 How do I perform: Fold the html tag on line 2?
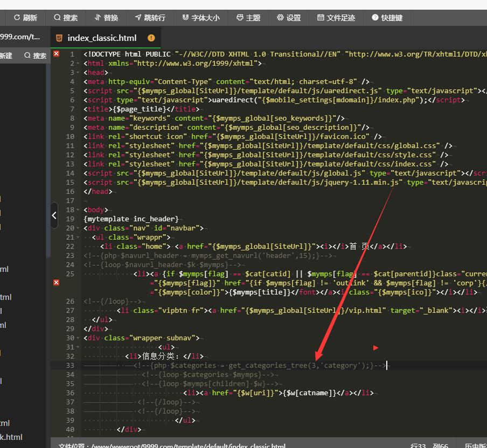(x=78, y=64)
